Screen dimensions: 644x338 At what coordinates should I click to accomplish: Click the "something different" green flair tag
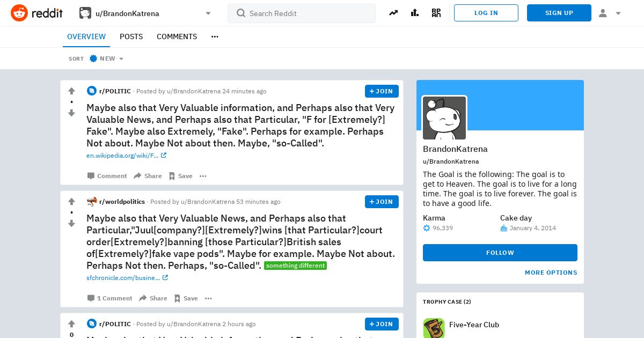(295, 266)
